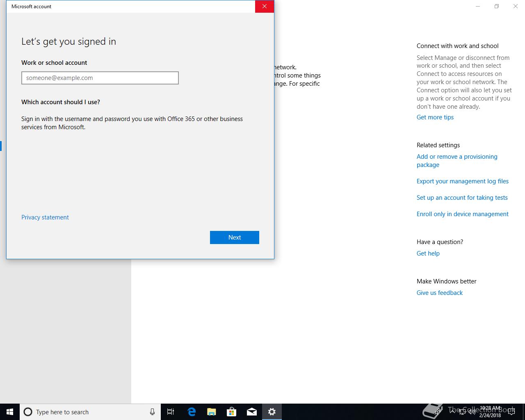Screen dimensions: 525x420
Task: Open the Privacy statement link
Action: 45,217
